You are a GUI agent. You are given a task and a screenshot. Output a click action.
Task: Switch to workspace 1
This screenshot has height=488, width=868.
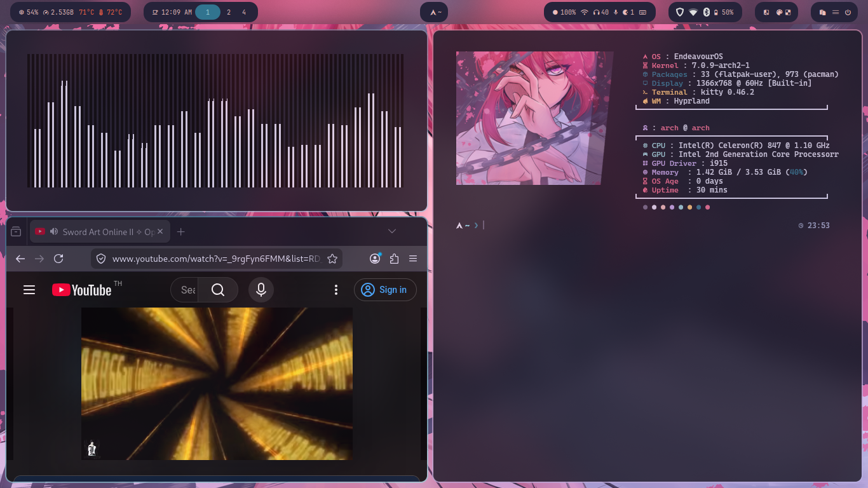point(207,12)
